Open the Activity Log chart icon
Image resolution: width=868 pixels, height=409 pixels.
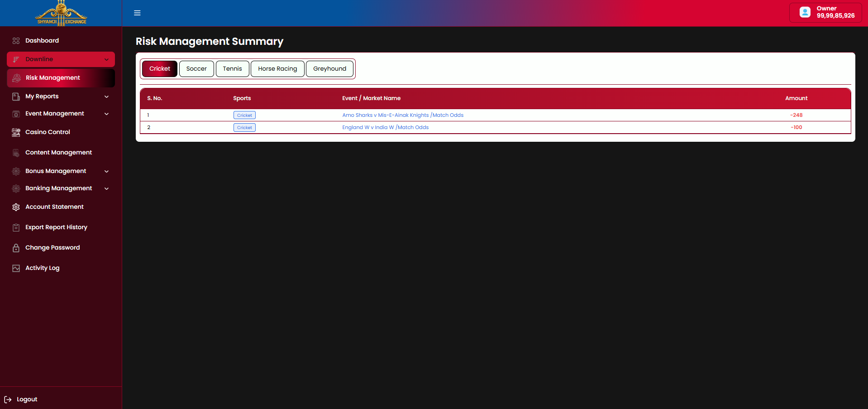point(16,268)
